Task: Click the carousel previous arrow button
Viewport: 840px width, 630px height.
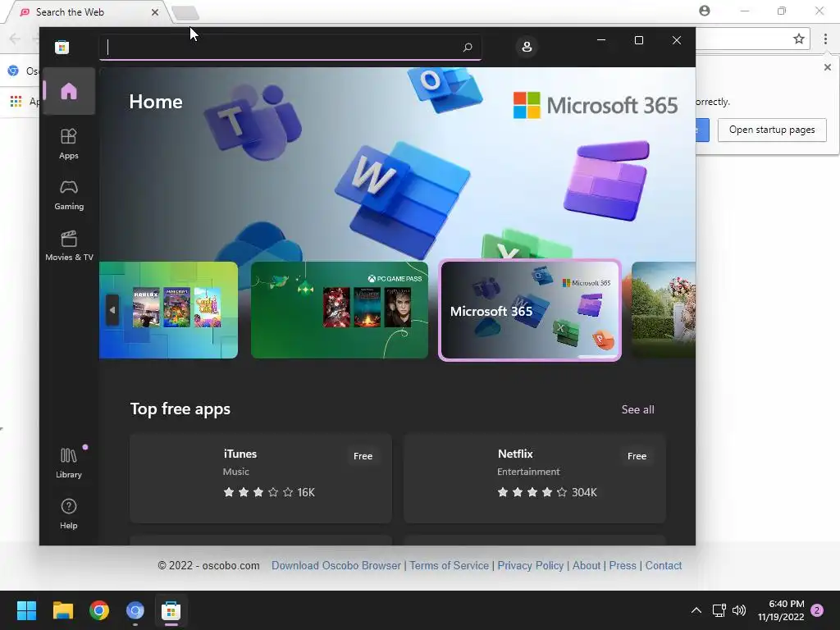Action: point(112,309)
